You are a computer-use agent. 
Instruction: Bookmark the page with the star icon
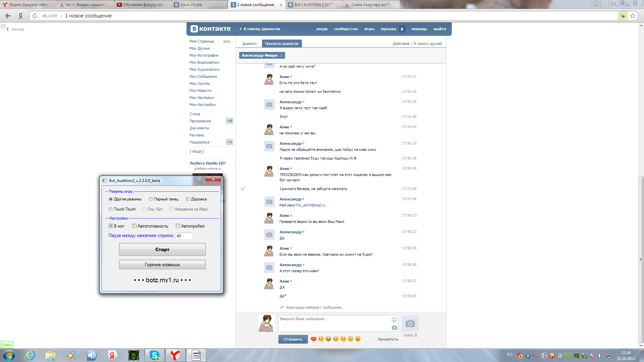[633, 16]
